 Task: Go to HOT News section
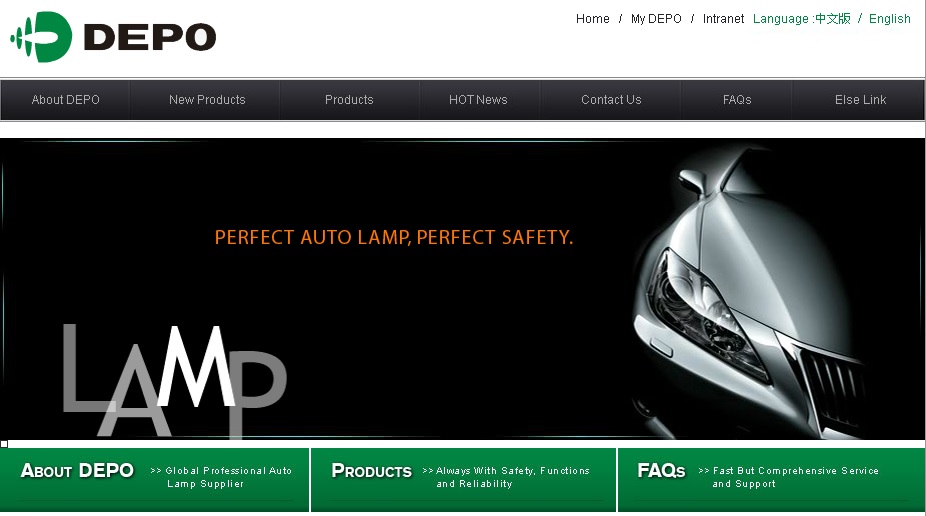478,100
